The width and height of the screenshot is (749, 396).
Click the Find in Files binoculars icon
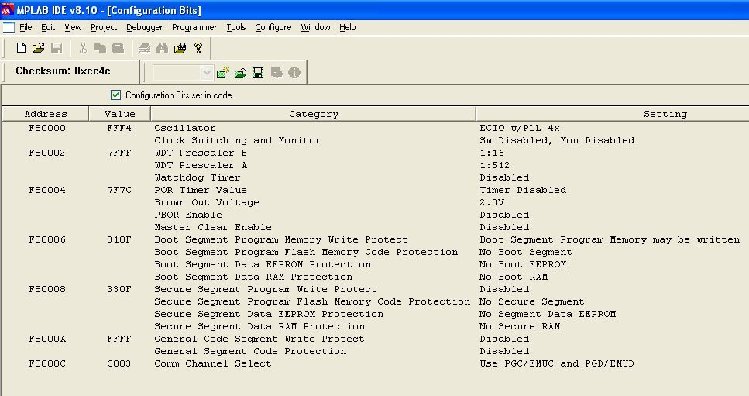click(x=162, y=48)
